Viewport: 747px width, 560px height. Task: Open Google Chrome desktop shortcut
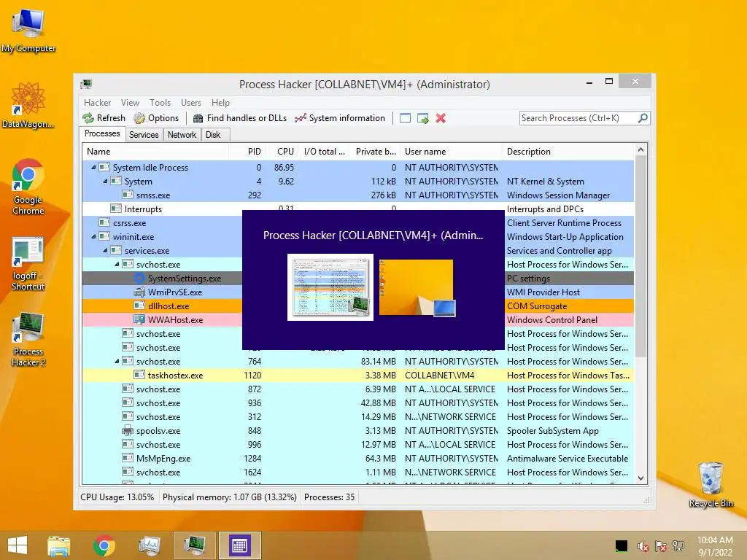[x=28, y=187]
